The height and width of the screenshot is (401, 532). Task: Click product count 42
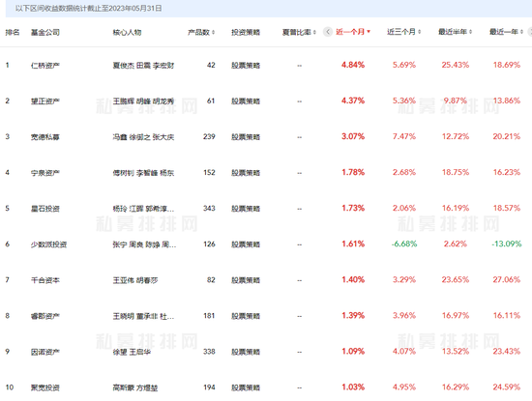tap(211, 65)
